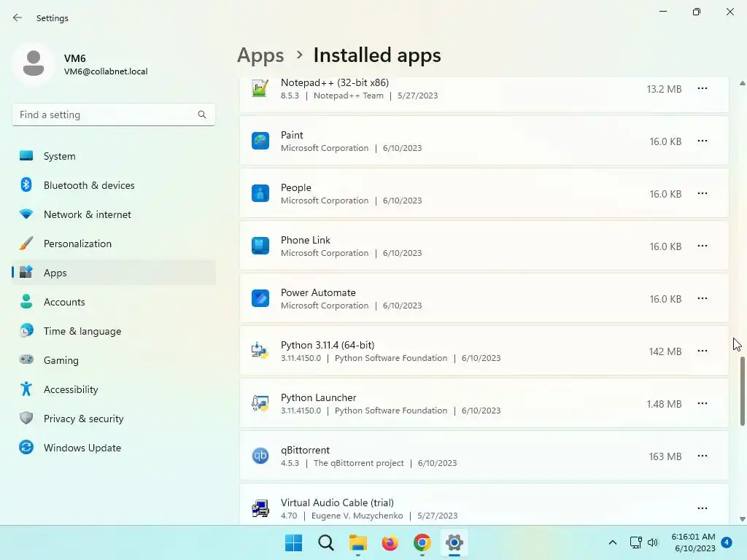Click 'The qBittorrent project' publisher text
The width and height of the screenshot is (747, 560).
coord(358,463)
